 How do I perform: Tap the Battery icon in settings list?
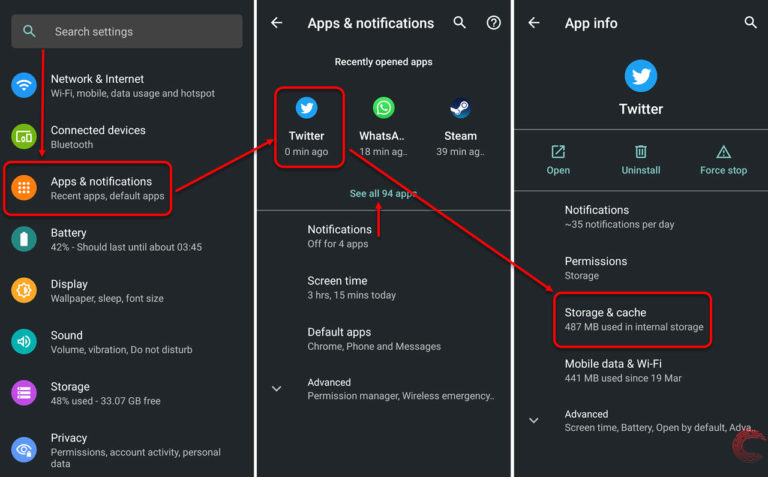(x=24, y=239)
